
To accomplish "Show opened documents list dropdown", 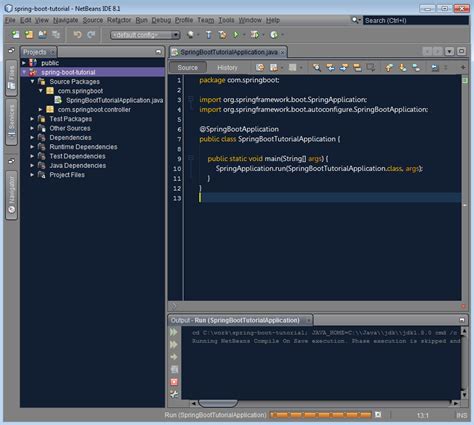I will coord(449,51).
